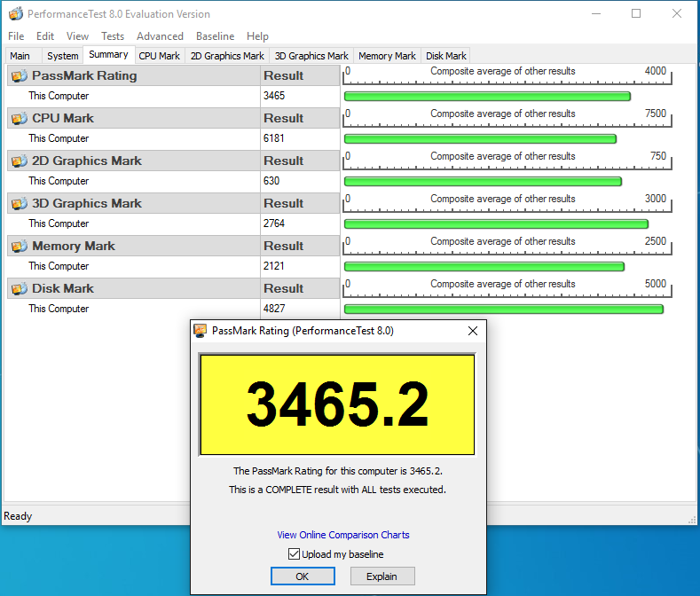This screenshot has height=596, width=700.
Task: Open the 2D Graphics Mark tab
Action: click(227, 56)
